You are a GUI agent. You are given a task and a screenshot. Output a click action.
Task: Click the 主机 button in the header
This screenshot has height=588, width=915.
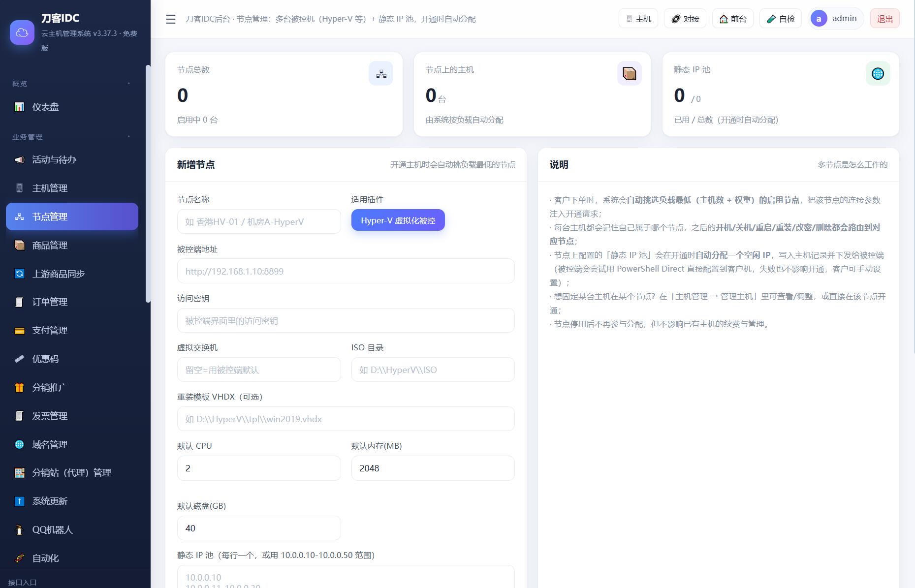coord(638,19)
